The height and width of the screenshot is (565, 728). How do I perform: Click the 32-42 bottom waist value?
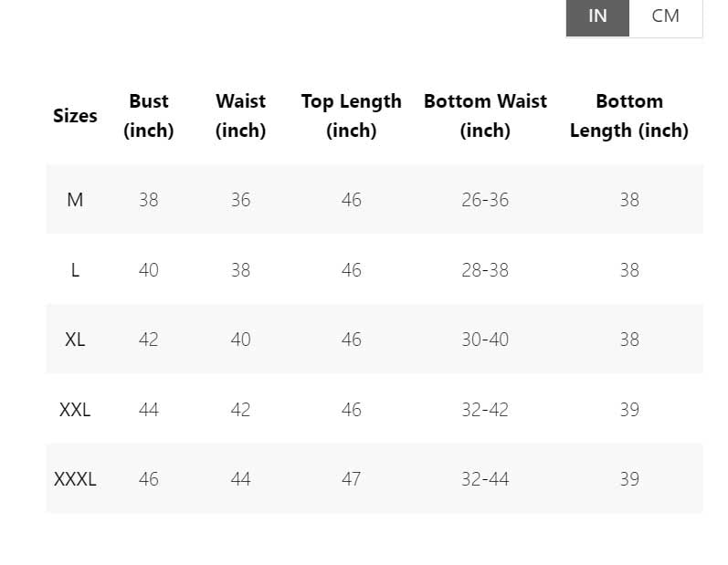485,410
